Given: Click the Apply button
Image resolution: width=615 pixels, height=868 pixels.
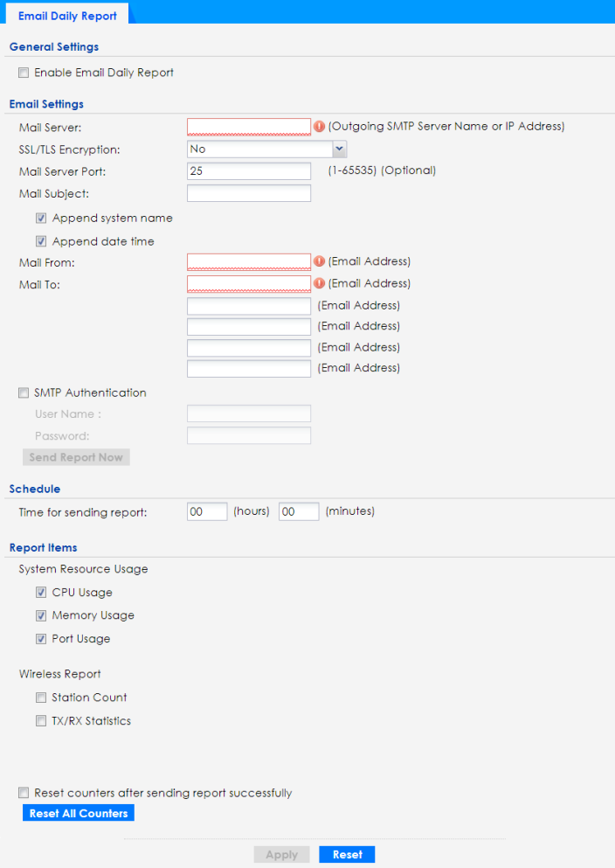Looking at the screenshot, I should coord(281,855).
